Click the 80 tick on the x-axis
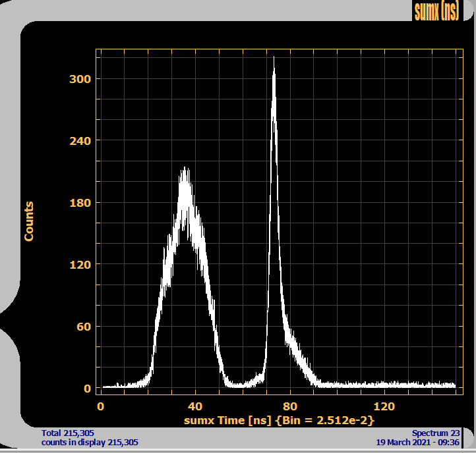Image resolution: width=476 pixels, height=463 pixels. coord(289,406)
